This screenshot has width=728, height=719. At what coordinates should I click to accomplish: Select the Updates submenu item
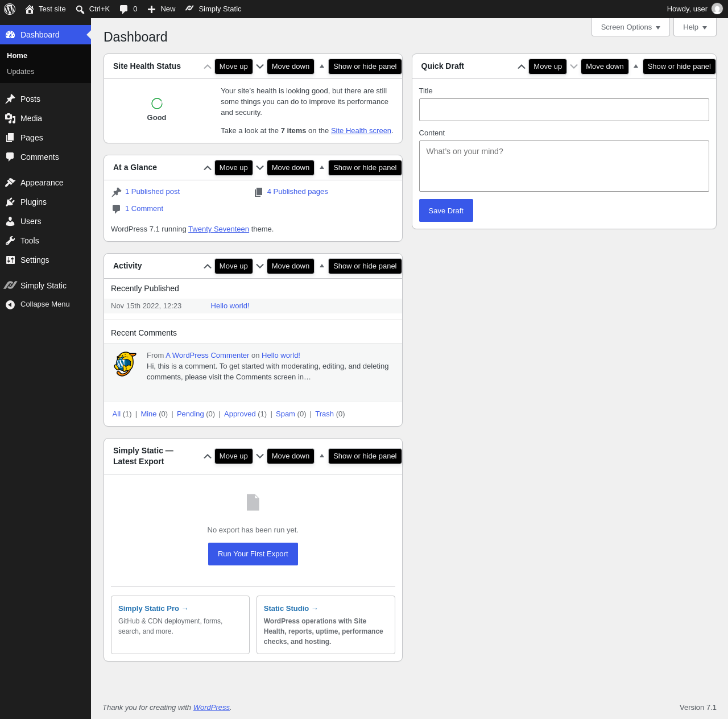[20, 72]
